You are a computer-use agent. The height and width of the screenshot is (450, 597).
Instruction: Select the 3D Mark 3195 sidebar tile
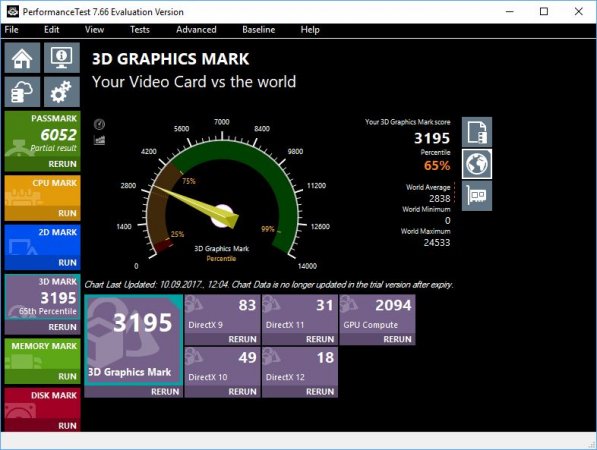[43, 297]
